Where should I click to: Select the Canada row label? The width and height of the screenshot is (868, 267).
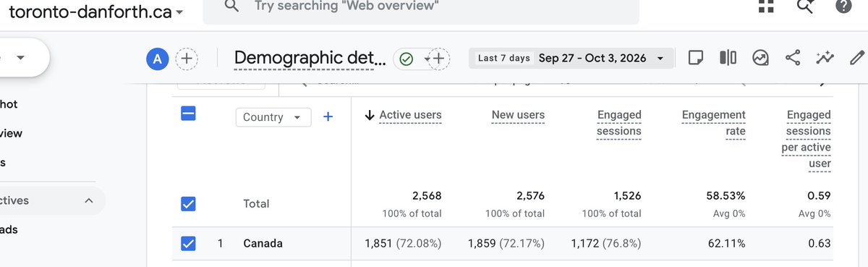pos(263,244)
